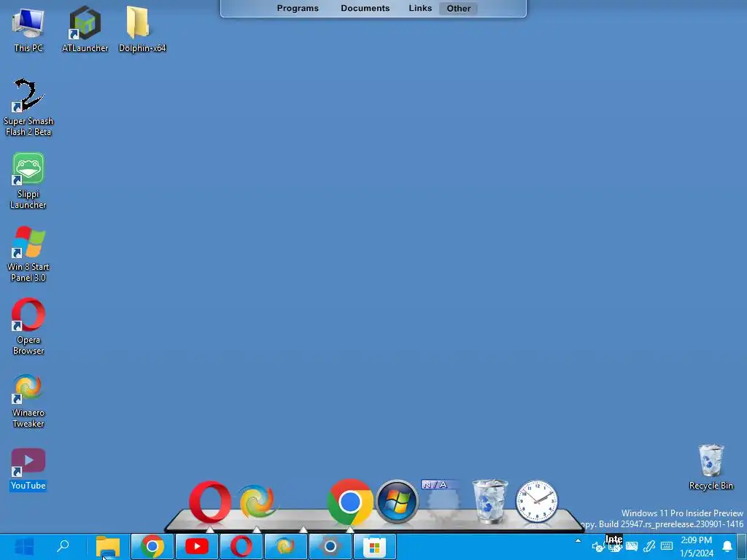Open the Recycle Bin docklet in dock

[490, 501]
